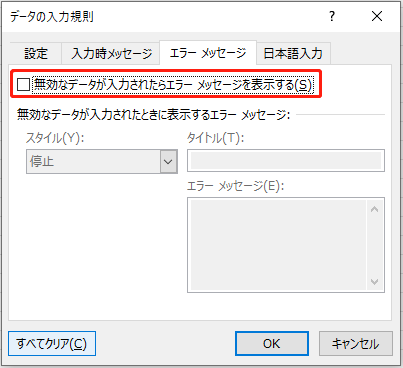Click the タイトル(T) label text
Viewport: 403px width, 368px height.
point(216,138)
